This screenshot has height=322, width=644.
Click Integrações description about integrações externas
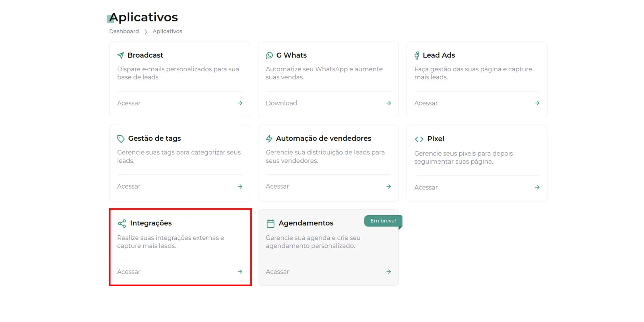(171, 242)
